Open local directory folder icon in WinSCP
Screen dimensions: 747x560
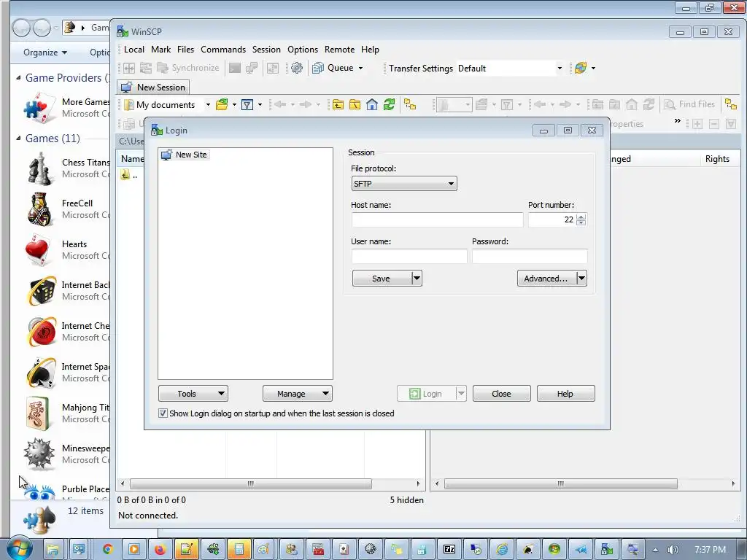(222, 104)
